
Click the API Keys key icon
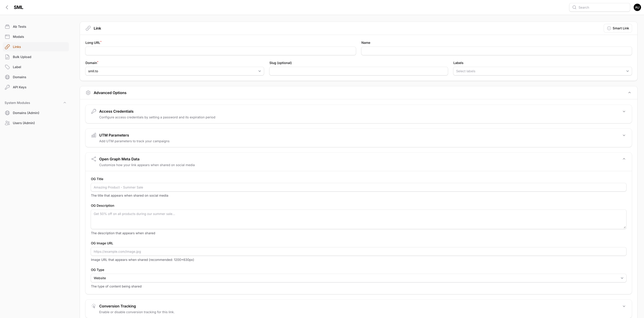[x=8, y=87]
